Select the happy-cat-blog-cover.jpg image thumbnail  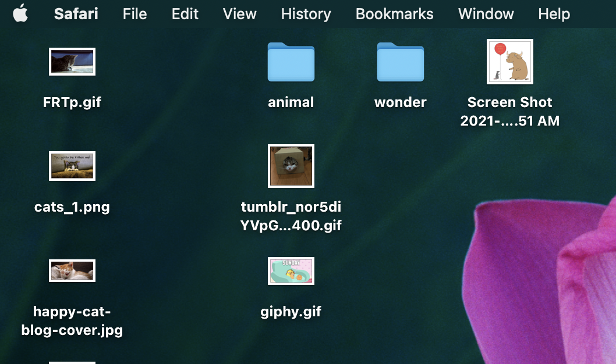[72, 271]
